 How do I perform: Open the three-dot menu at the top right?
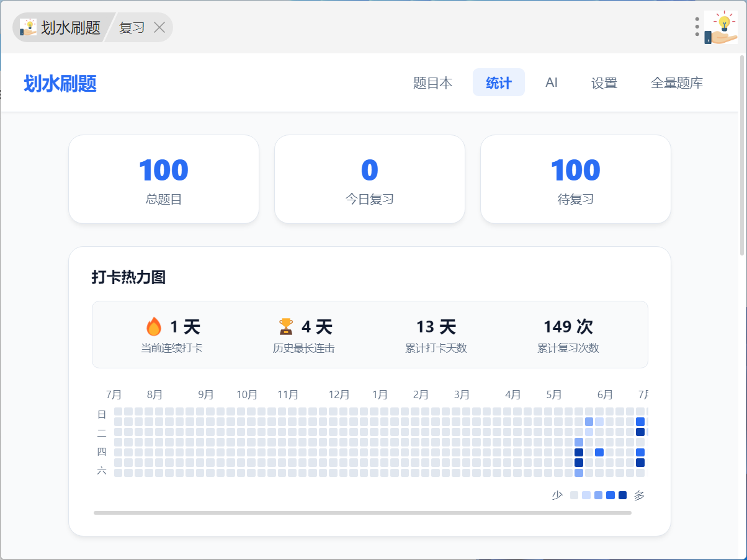click(697, 27)
